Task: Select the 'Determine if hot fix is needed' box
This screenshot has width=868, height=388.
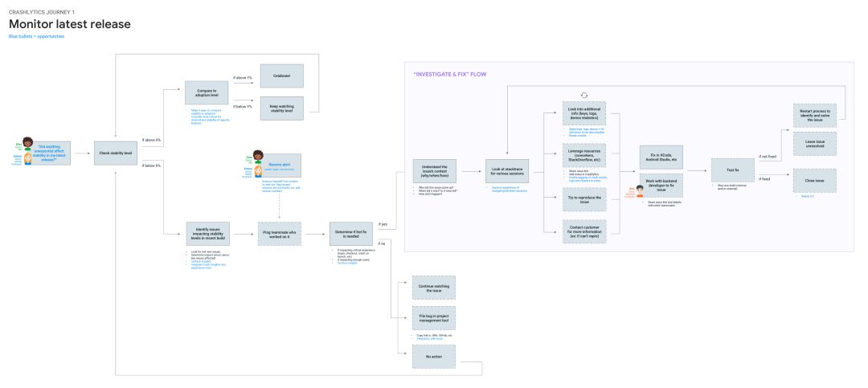Action: [351, 234]
